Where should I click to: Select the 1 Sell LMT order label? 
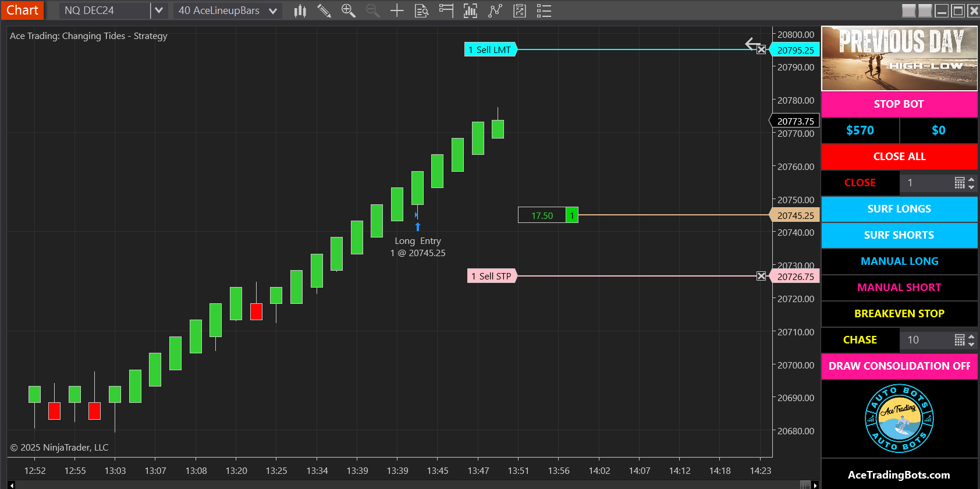491,49
